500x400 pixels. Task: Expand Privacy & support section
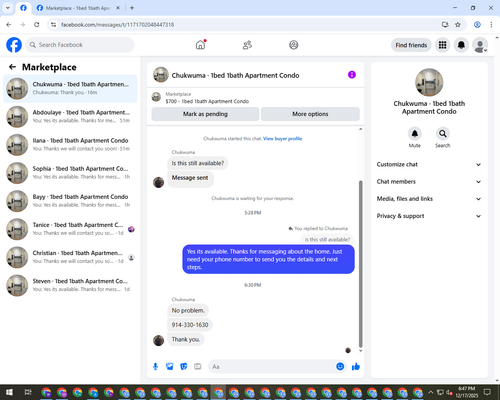click(429, 216)
